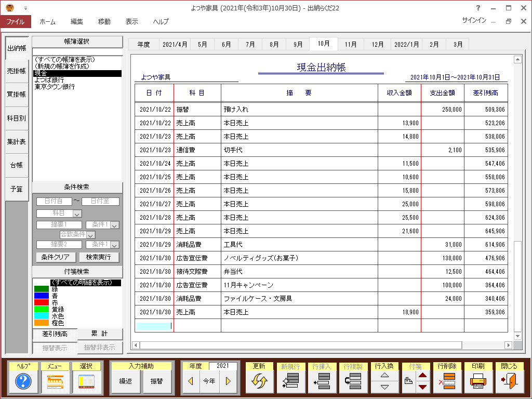Screen dimensions: 532x399
Task: Click the 行複製 duplicate row icon
Action: [353, 381]
